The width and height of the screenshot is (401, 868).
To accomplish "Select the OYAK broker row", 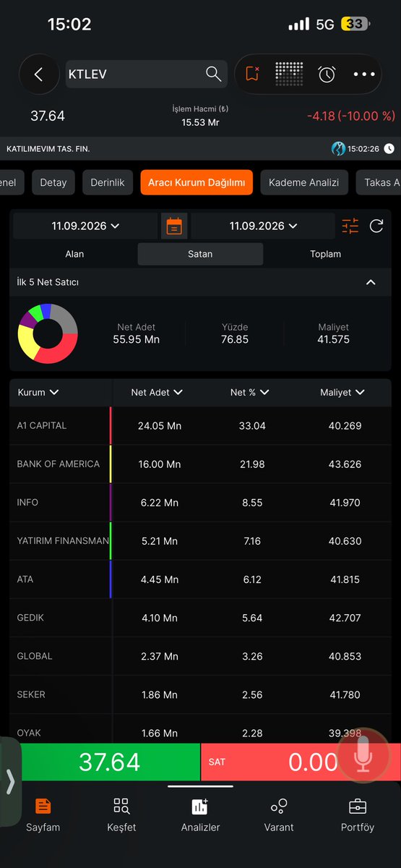I will 200,729.
